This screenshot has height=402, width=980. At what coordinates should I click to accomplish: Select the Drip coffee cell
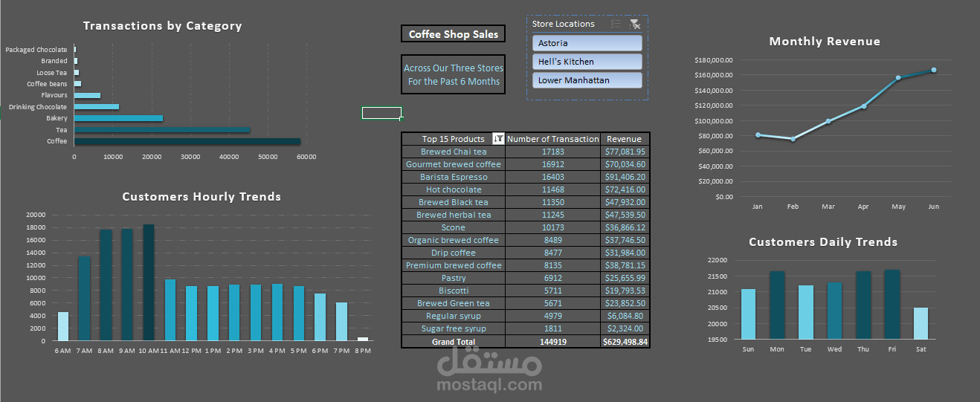tap(454, 253)
